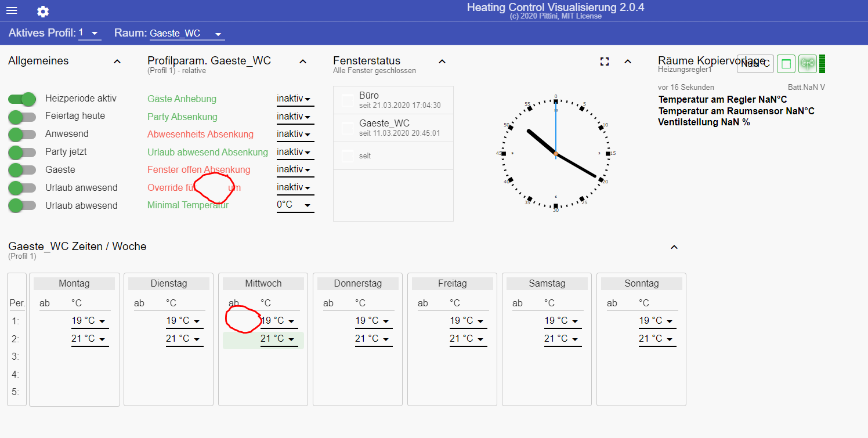The width and height of the screenshot is (868, 438).
Task: Open the Gäste Anhebung inaktiv dropdown
Action: point(295,99)
